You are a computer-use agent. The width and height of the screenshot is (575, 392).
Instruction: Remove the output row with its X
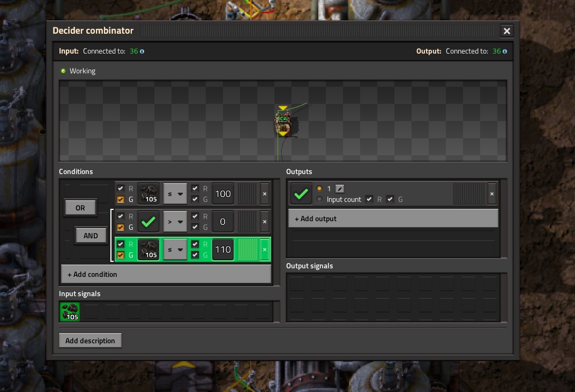[491, 194]
